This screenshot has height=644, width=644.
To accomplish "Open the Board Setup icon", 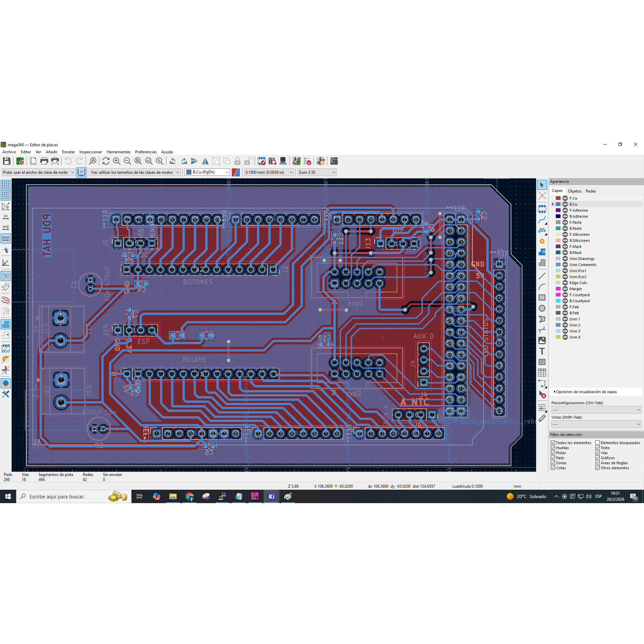I will point(20,161).
